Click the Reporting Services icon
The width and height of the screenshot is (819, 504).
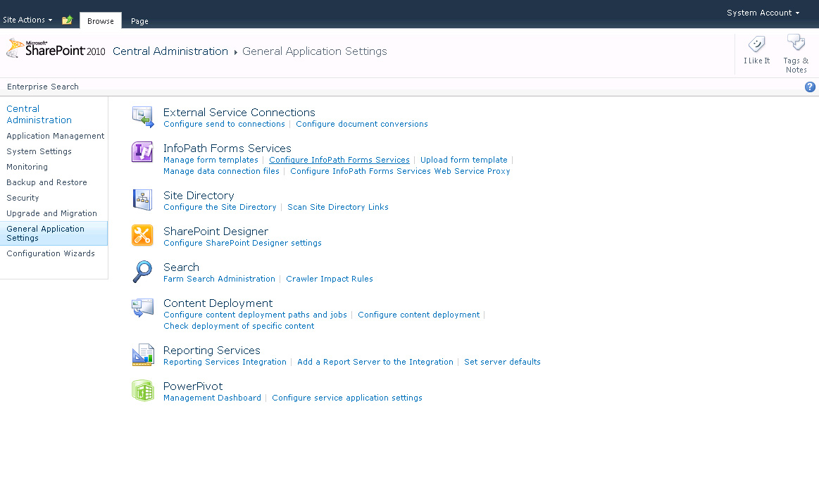tap(142, 355)
